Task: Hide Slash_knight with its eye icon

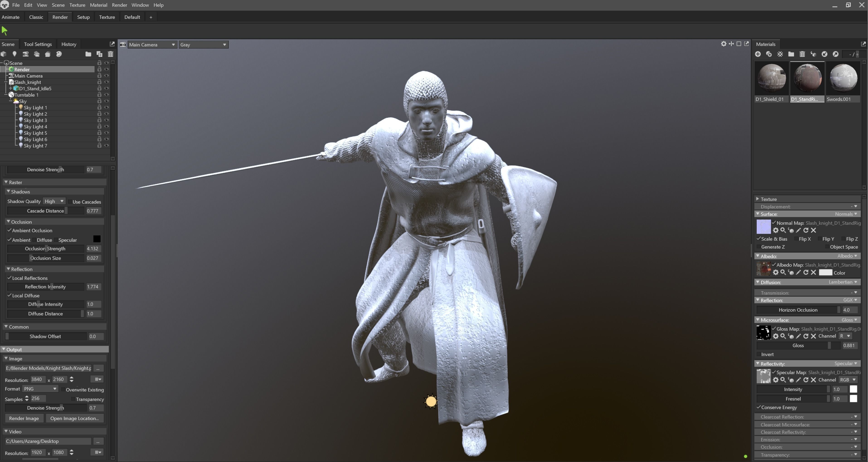Action: pyautogui.click(x=107, y=82)
